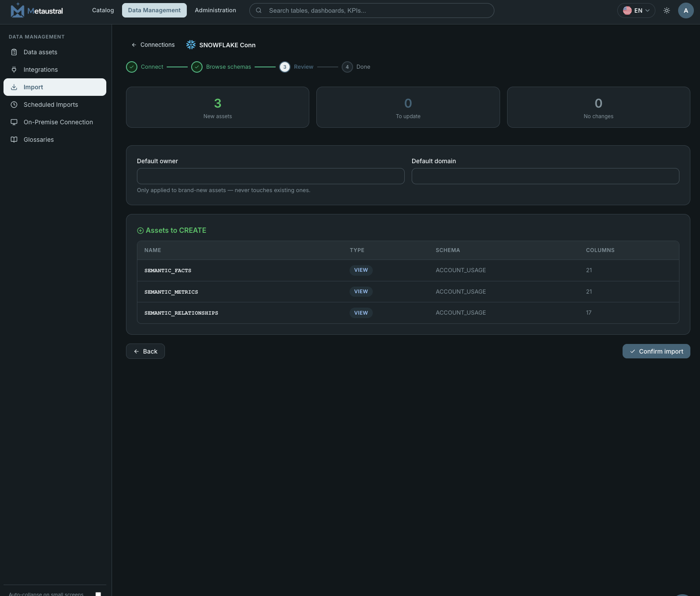Click the Import download icon
This screenshot has width=700, height=596.
pos(14,87)
